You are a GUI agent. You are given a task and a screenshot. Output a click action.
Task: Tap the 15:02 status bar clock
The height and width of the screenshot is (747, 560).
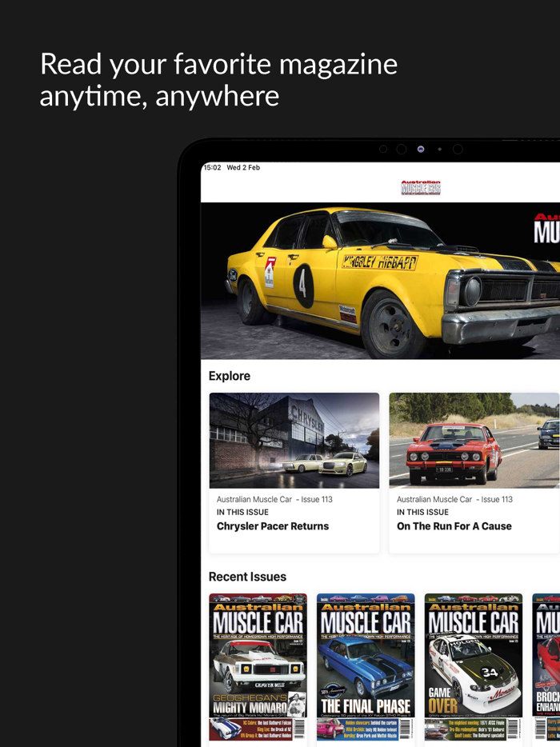pos(213,167)
